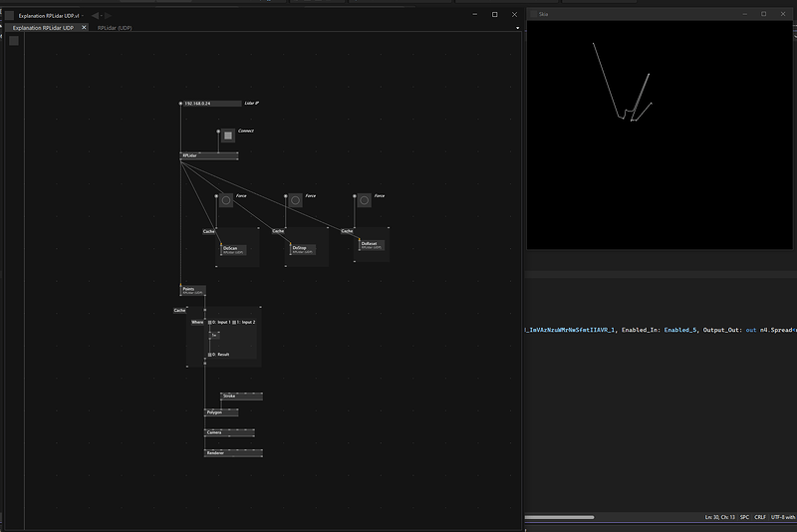Select the Cache label of the DoStop region

(278, 231)
